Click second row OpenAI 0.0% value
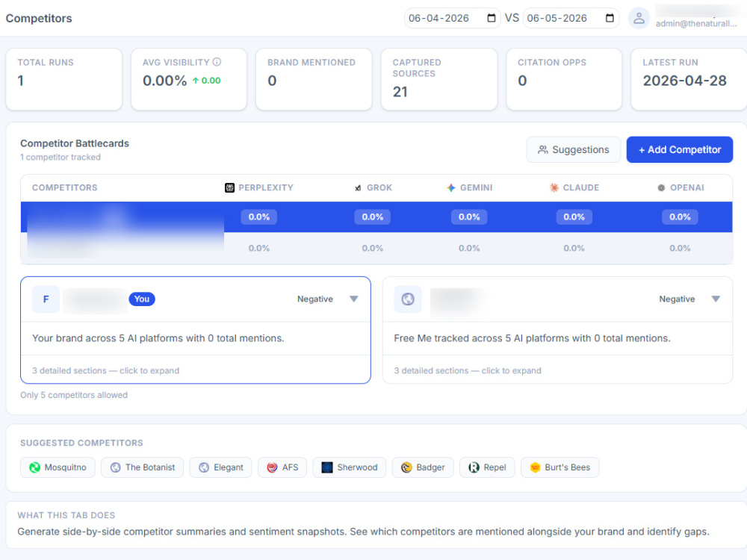 [x=680, y=248]
